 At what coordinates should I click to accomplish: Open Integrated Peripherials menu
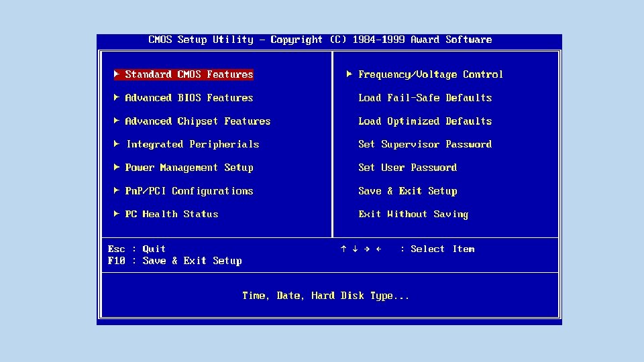[193, 144]
